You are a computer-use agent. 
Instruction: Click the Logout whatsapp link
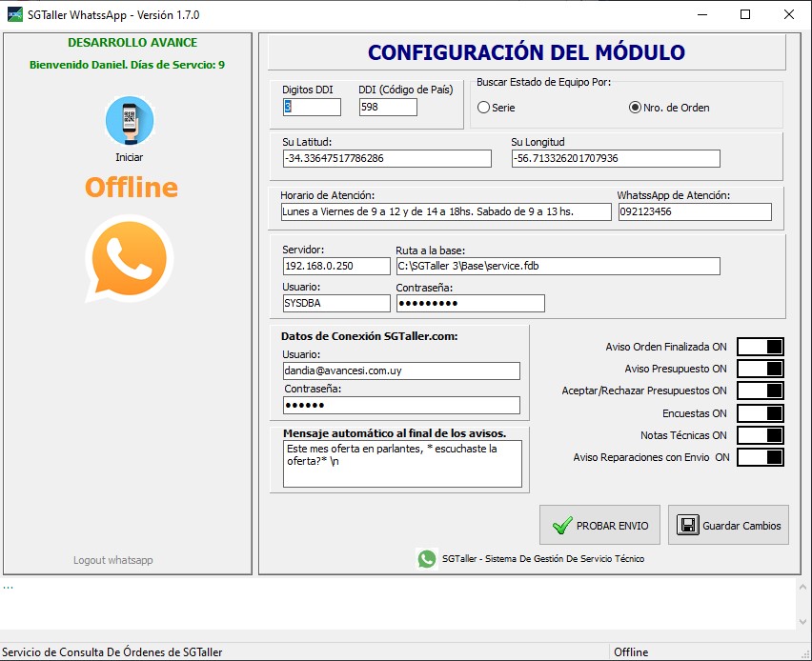(112, 560)
